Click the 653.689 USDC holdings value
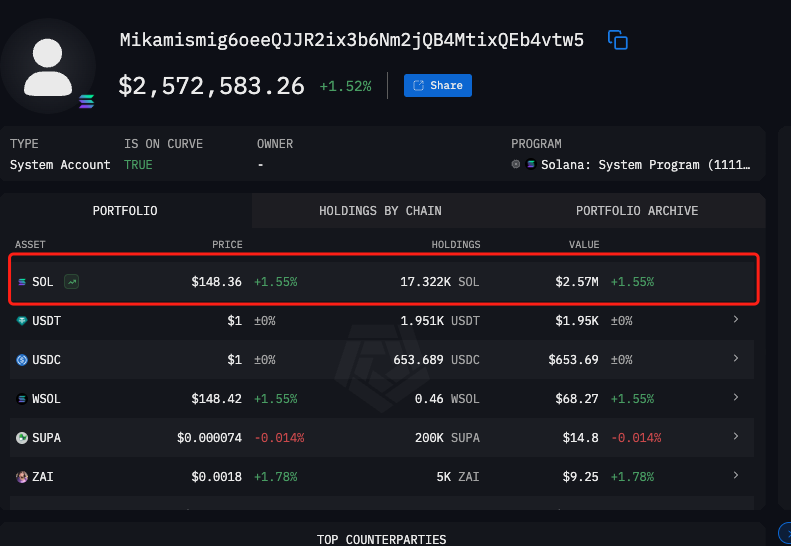 pyautogui.click(x=436, y=360)
